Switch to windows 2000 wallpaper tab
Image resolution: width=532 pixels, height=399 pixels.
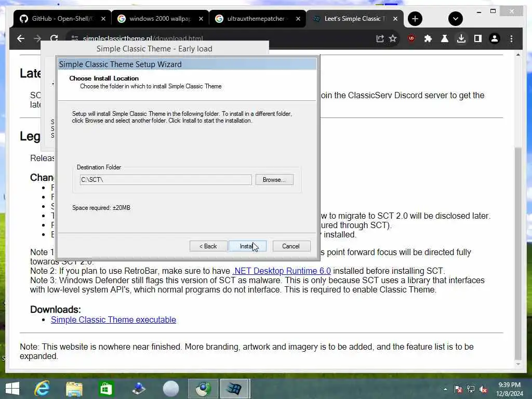pos(159,19)
